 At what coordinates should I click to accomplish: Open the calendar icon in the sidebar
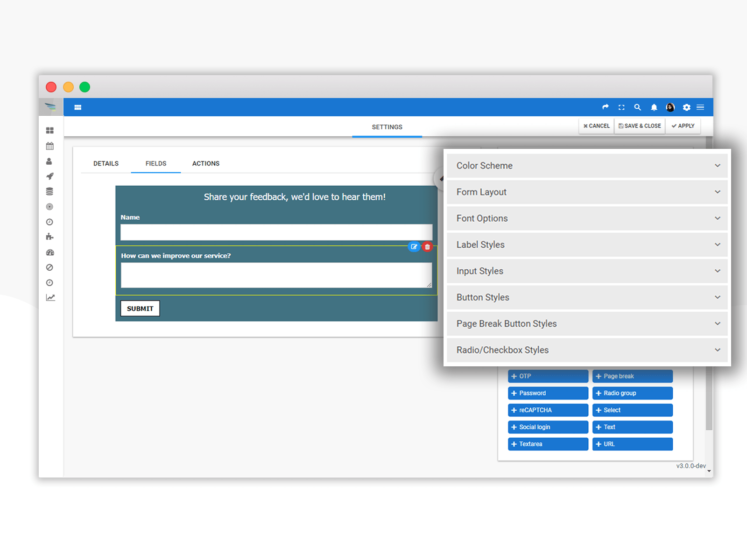tap(50, 146)
